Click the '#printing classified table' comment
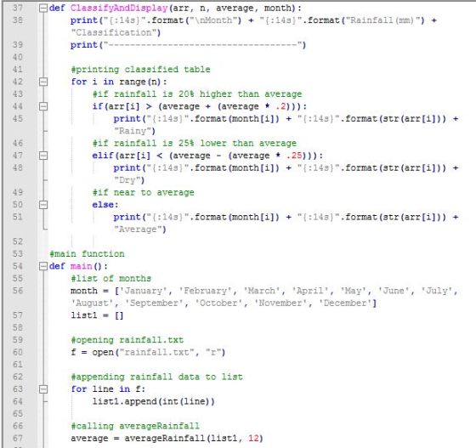 click(140, 70)
